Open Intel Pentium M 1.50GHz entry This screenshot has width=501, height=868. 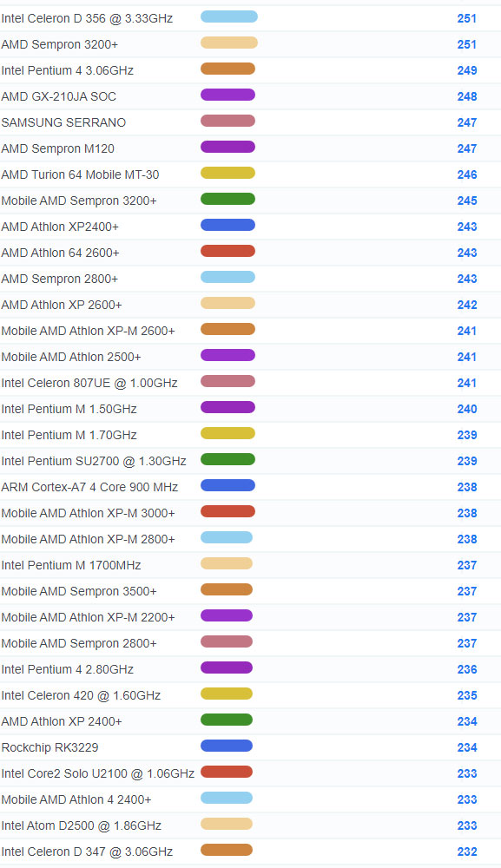point(69,409)
